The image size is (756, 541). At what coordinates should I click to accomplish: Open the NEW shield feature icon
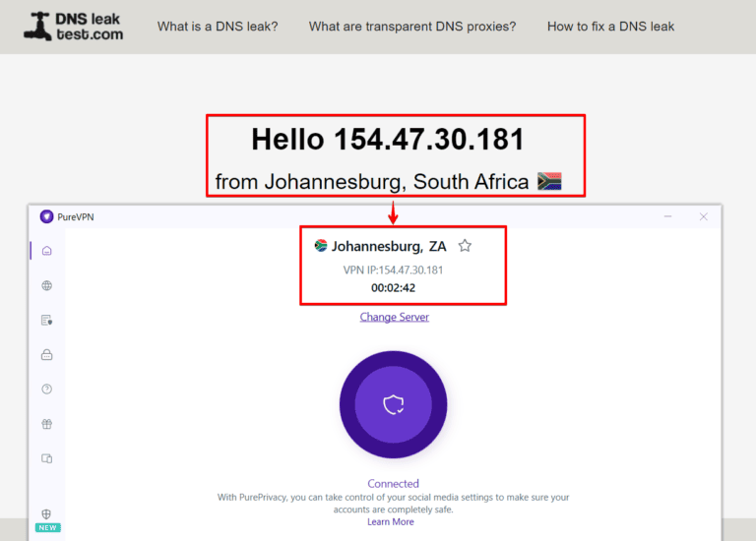point(47,515)
